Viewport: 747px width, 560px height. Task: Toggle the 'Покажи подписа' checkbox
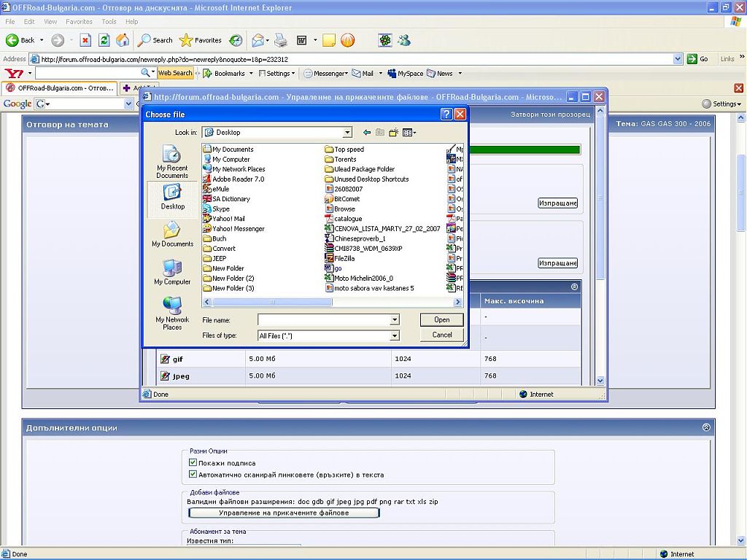pos(193,463)
